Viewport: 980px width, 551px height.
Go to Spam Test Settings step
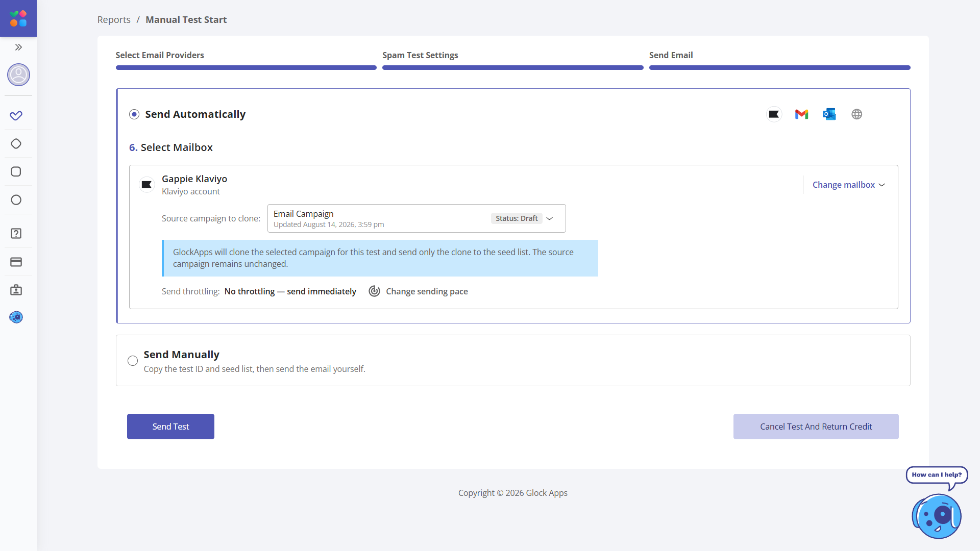(512, 60)
